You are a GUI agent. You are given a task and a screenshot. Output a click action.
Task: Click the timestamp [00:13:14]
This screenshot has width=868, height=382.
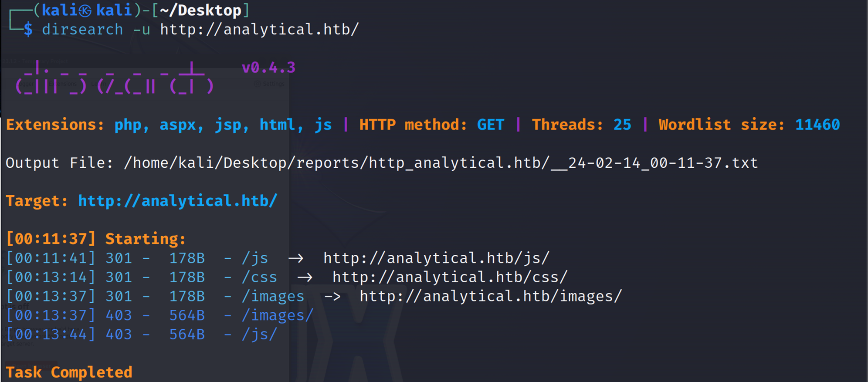click(51, 277)
